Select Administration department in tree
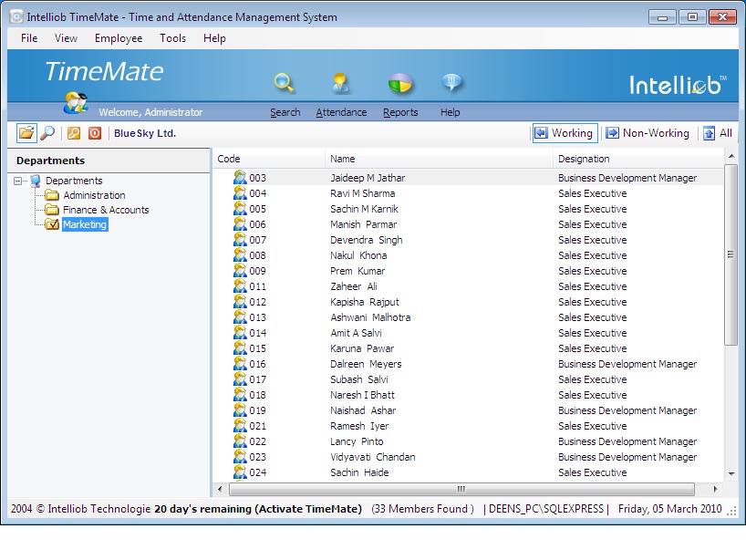 94,195
